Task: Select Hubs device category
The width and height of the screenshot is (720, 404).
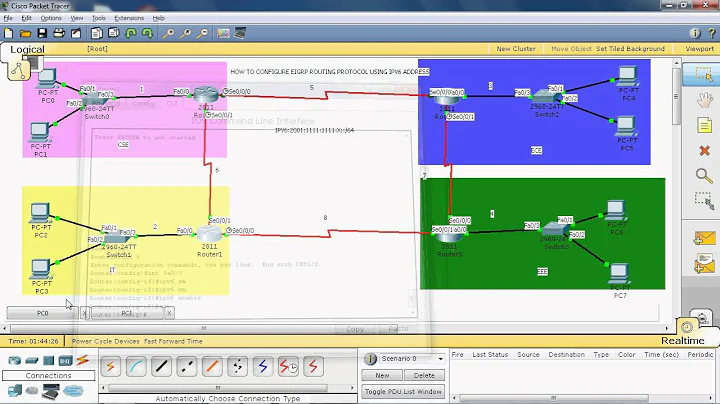Action: point(48,361)
